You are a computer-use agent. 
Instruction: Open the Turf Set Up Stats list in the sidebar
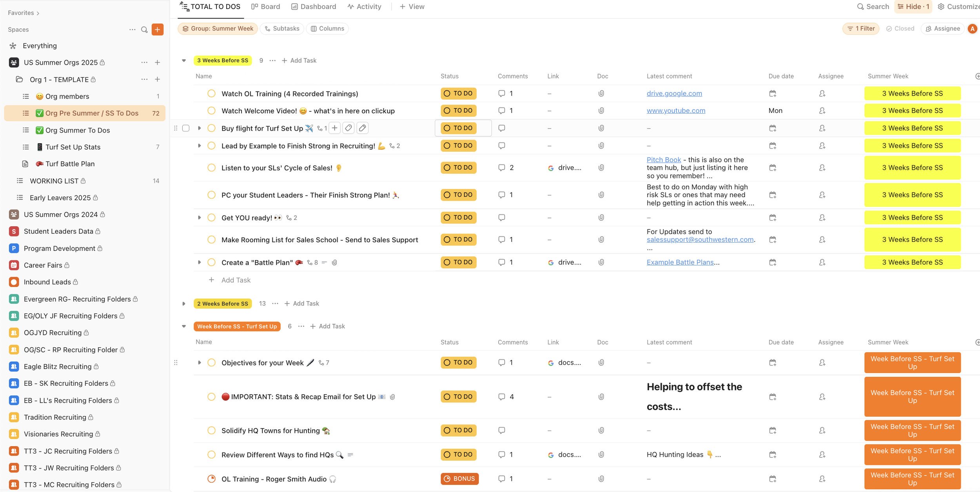73,147
